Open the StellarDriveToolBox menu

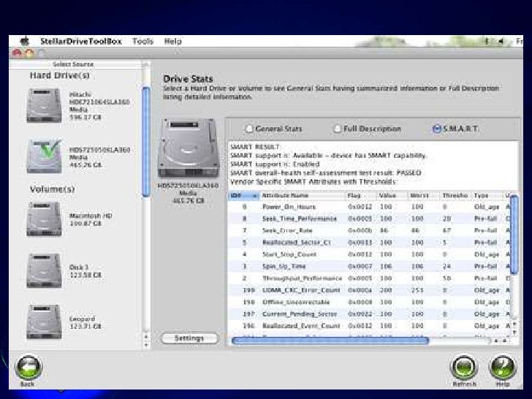tap(80, 42)
